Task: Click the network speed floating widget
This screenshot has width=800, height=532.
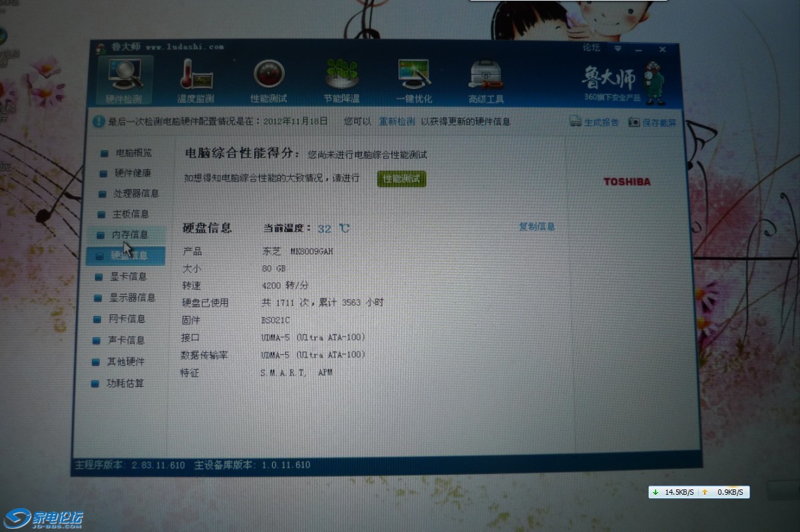Action: tap(698, 492)
